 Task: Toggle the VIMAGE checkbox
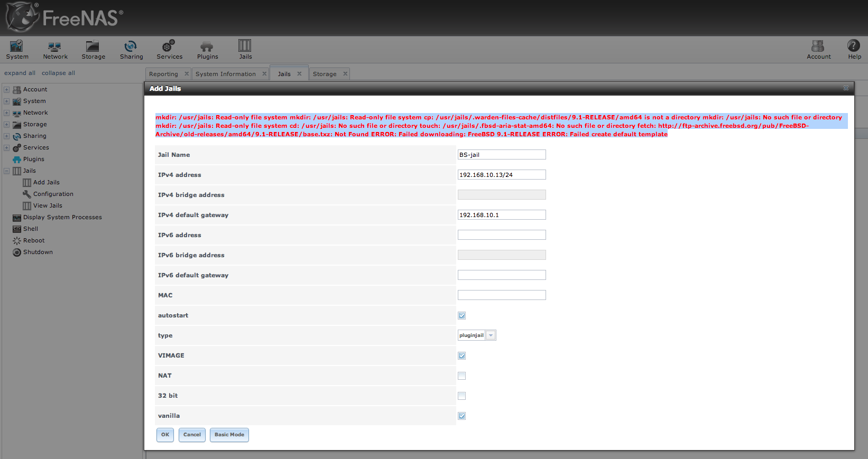(x=462, y=356)
